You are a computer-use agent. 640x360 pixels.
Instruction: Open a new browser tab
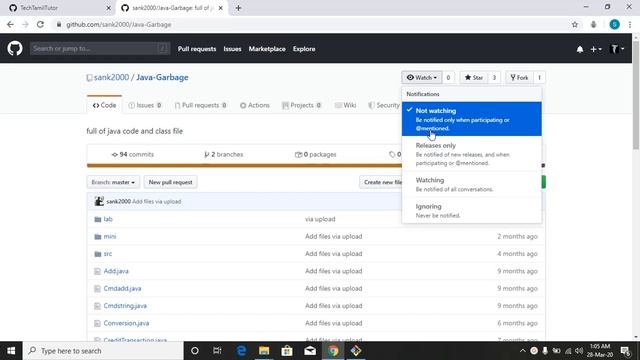(238, 8)
